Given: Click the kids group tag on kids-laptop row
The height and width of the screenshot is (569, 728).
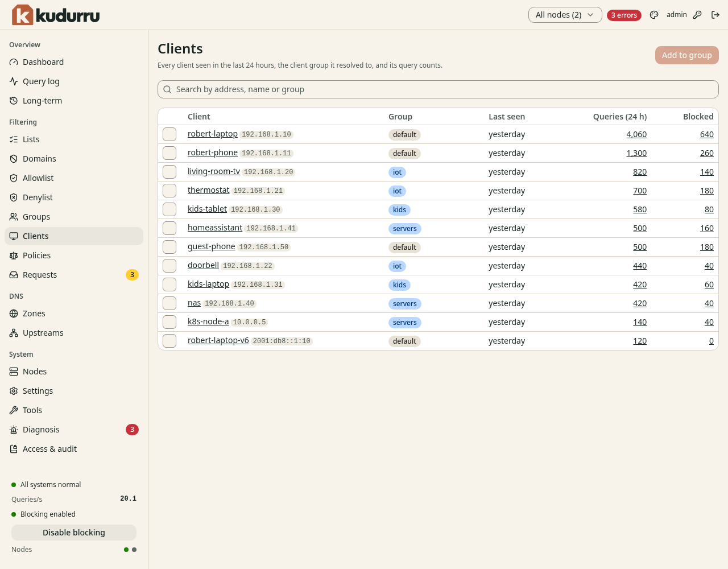Looking at the screenshot, I should (399, 285).
